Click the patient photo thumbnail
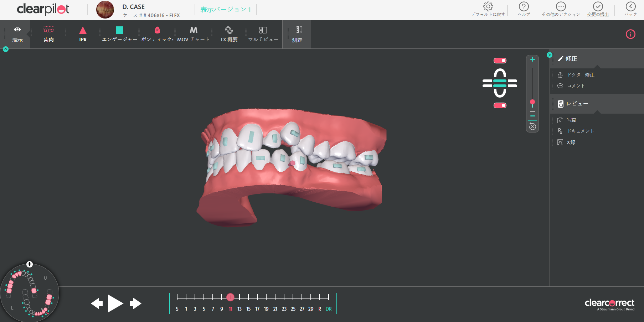The width and height of the screenshot is (644, 322). 105,10
